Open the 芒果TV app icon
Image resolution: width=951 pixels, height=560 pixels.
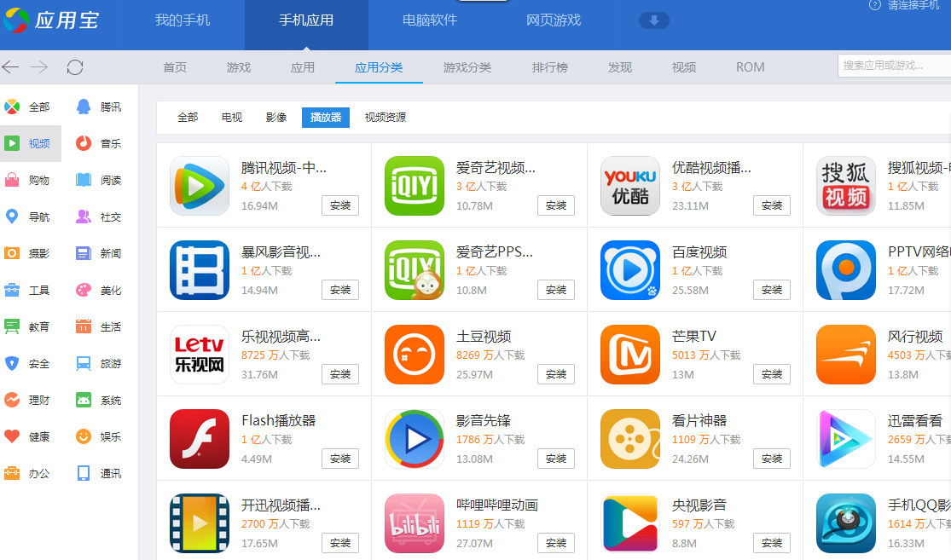pyautogui.click(x=630, y=355)
